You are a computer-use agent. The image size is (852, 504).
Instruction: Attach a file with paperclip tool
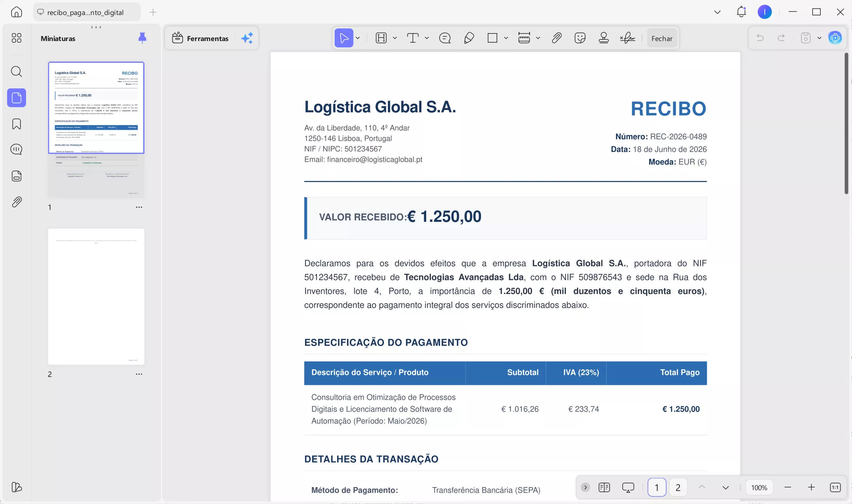pos(556,38)
